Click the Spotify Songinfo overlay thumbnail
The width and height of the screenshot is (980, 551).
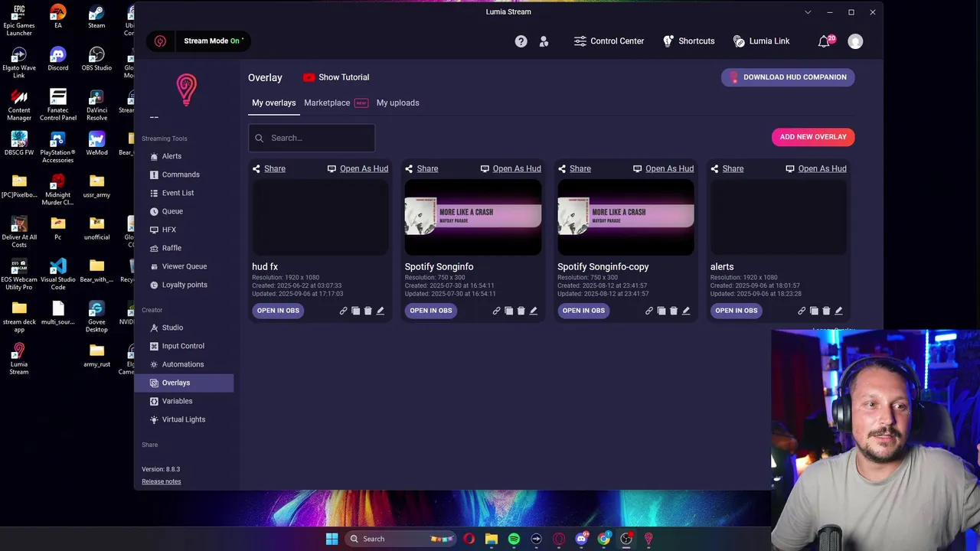(x=472, y=217)
